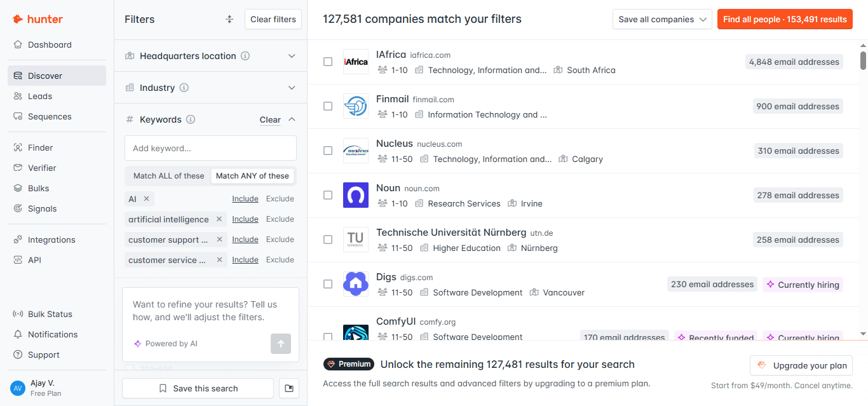Click Headquarters location info icon
This screenshot has width=868, height=406.
[x=245, y=56]
